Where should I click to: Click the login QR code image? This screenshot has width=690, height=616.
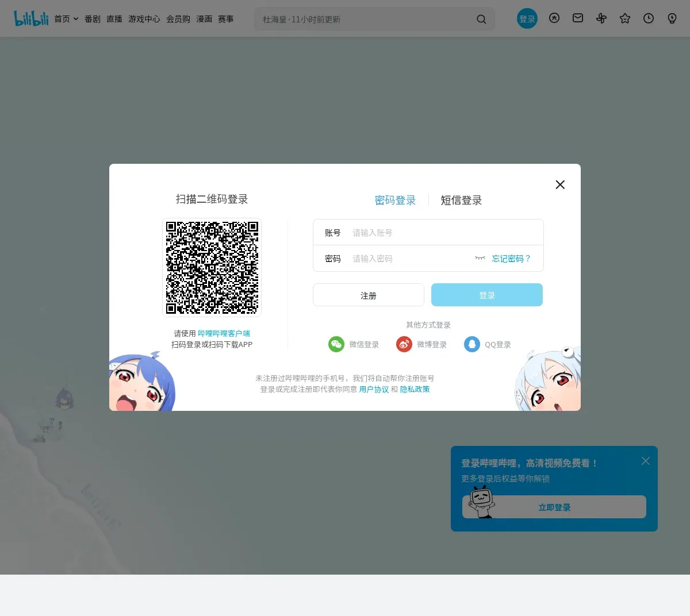[212, 268]
